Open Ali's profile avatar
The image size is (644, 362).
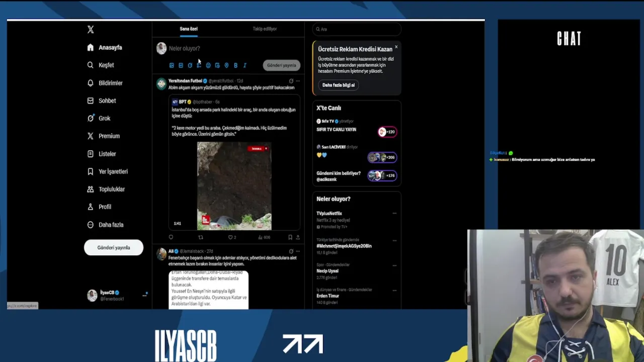point(161,254)
